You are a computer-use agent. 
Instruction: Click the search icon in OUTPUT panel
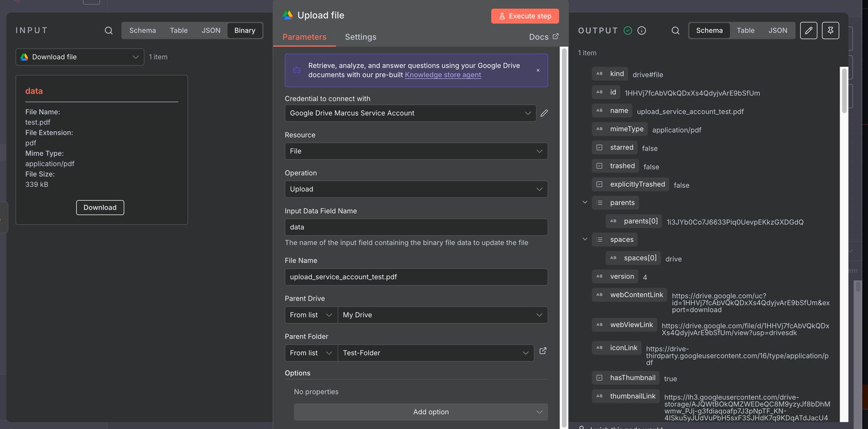(675, 30)
